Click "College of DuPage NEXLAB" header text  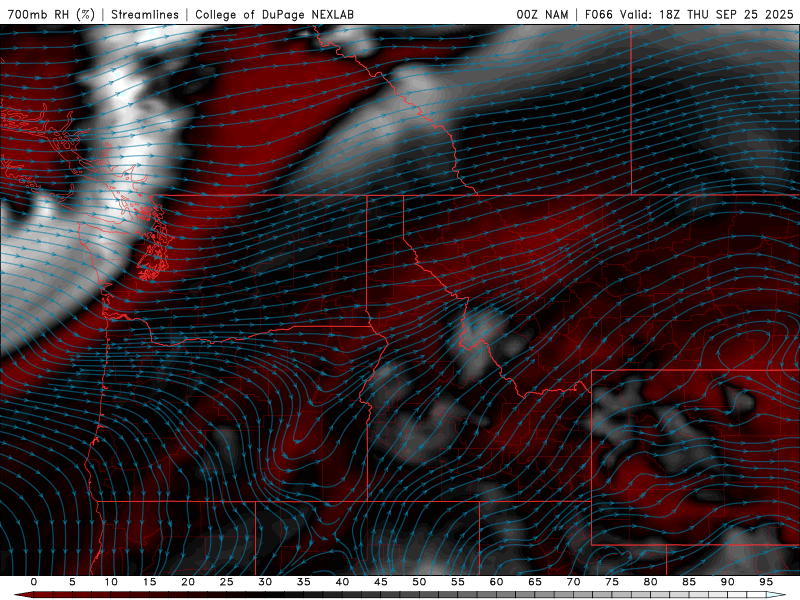274,14
